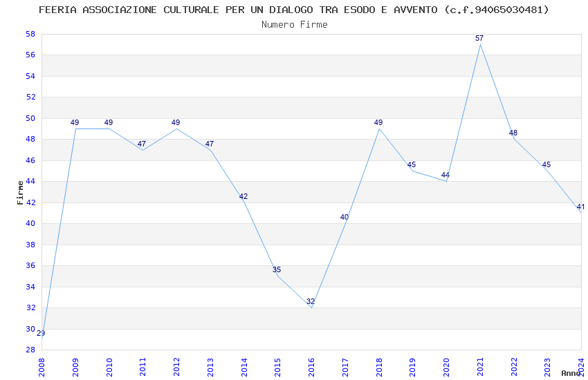
Task: Select the 2017 data point labeled 40
Action: [x=344, y=217]
